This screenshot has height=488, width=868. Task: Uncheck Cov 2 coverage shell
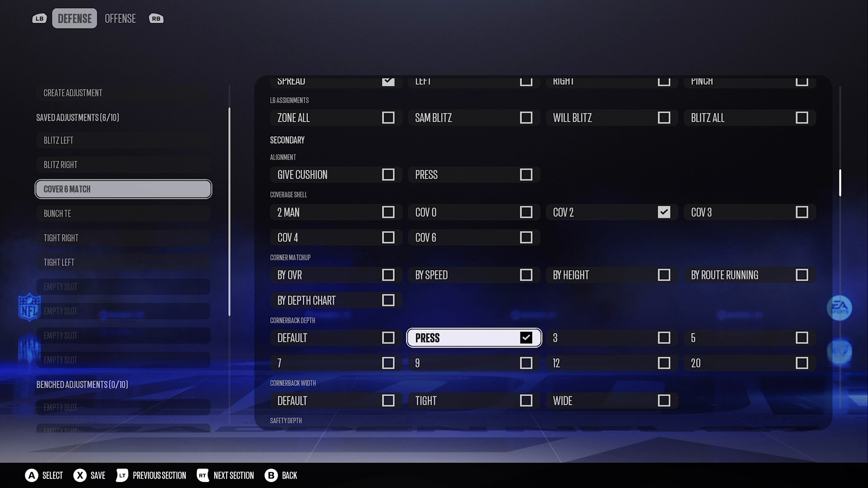612,212
